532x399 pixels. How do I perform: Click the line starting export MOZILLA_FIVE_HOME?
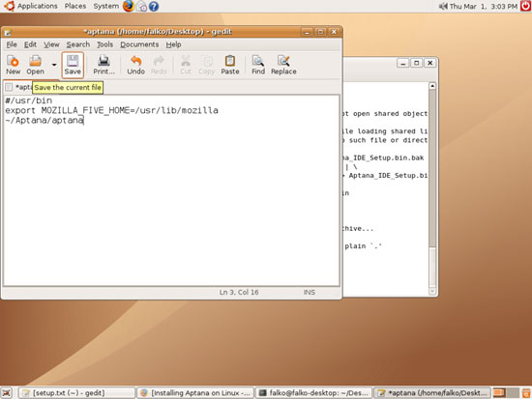(x=111, y=110)
